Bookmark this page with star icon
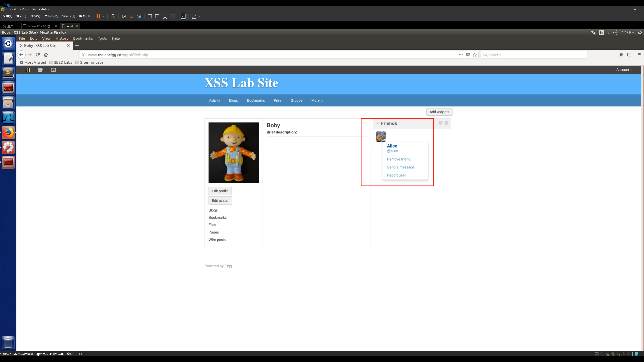Image resolution: width=644 pixels, height=362 pixels. 475,55
